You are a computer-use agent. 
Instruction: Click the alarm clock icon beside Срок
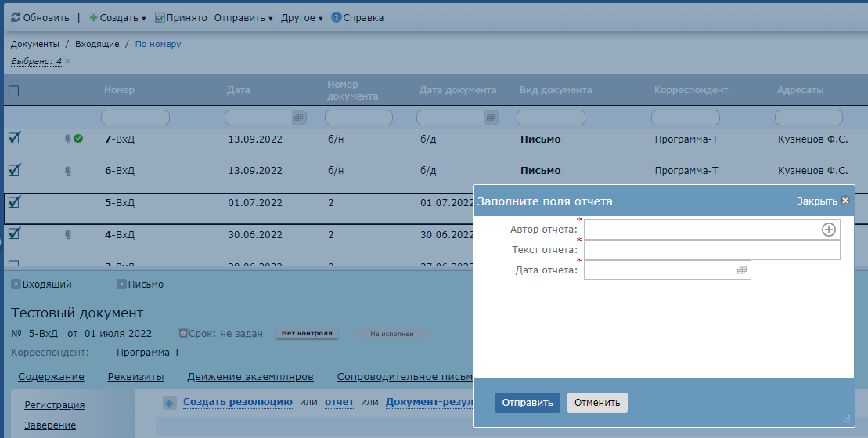pyautogui.click(x=183, y=333)
